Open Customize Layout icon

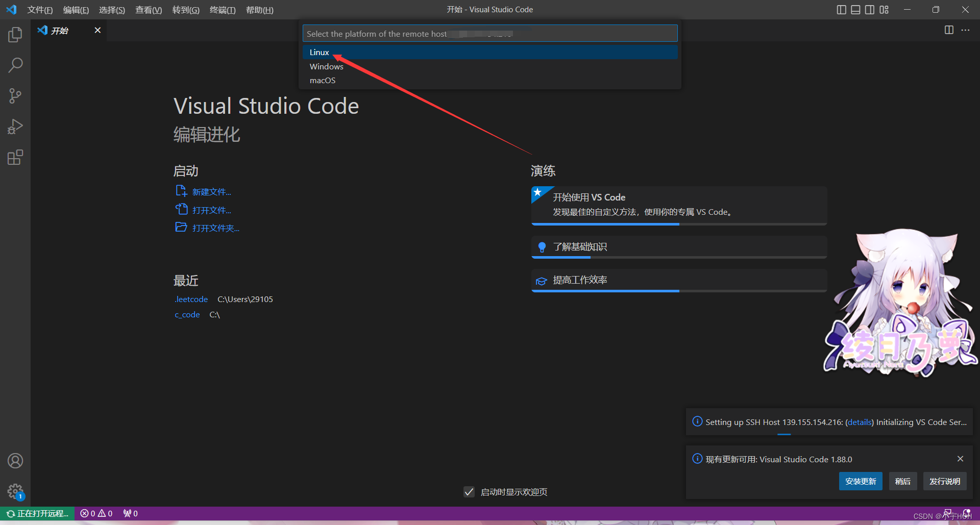coord(884,10)
